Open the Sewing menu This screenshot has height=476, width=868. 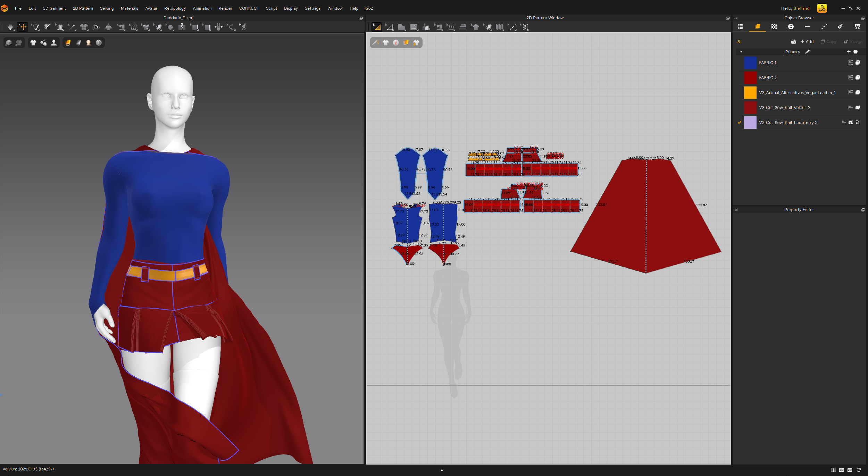[107, 8]
